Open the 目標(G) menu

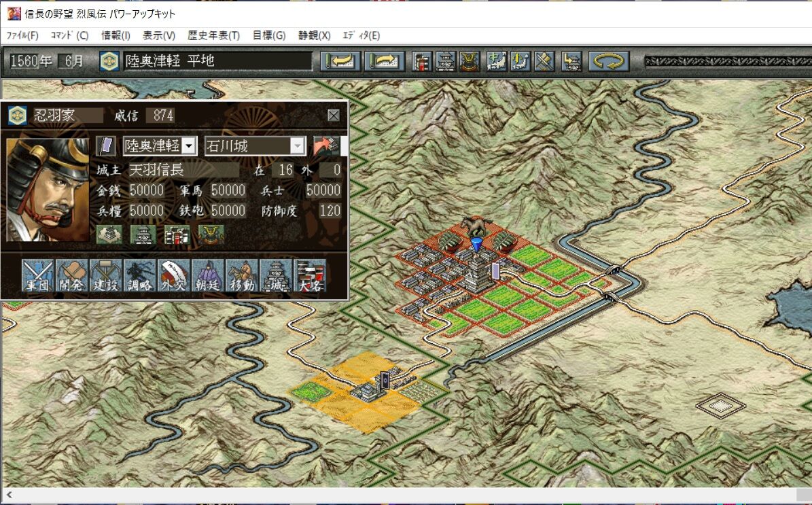pos(269,35)
